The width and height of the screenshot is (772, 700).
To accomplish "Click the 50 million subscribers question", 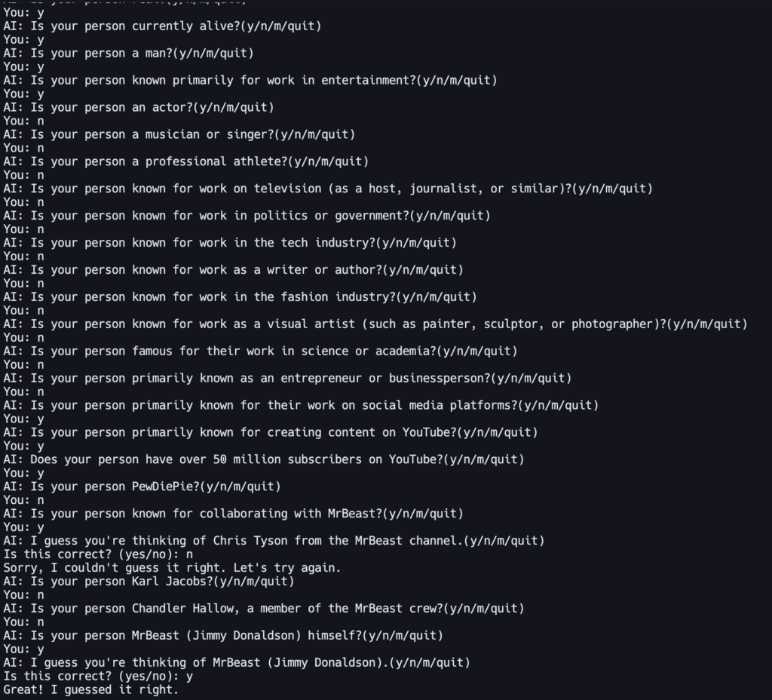I will coord(263,459).
